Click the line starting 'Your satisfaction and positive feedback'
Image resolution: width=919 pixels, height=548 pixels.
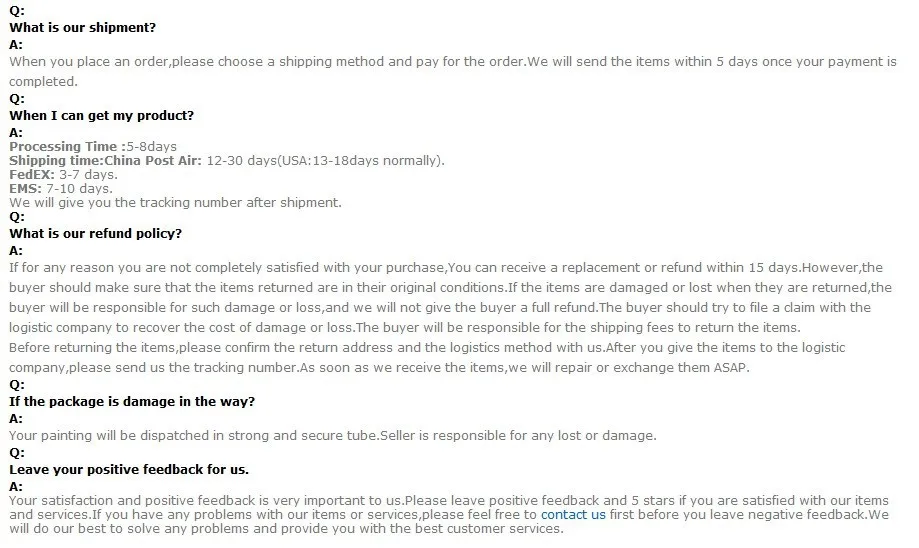pyautogui.click(x=448, y=501)
